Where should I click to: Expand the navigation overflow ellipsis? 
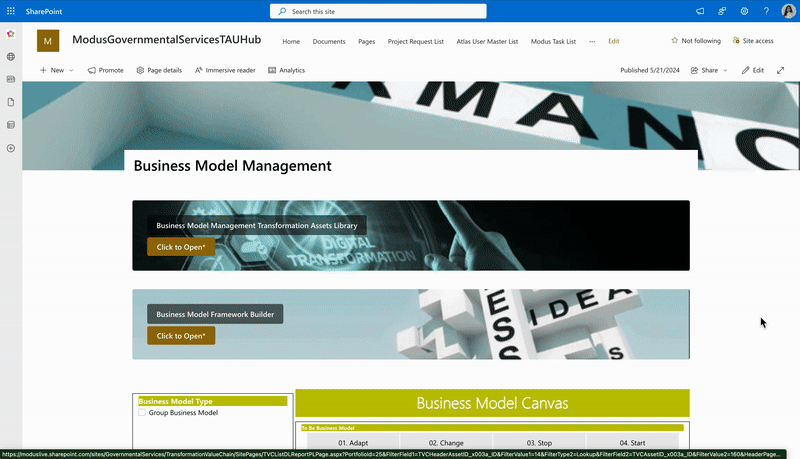[x=592, y=41]
